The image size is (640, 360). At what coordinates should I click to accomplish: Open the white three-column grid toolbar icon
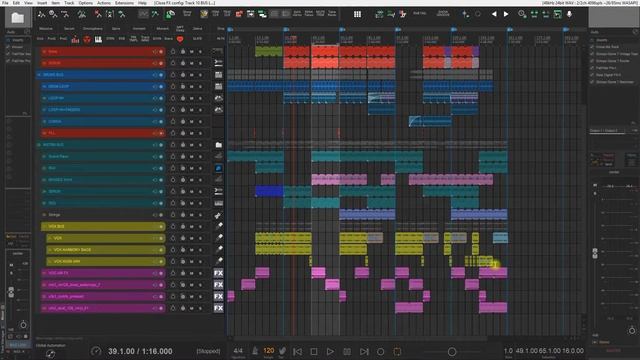[x=357, y=14]
